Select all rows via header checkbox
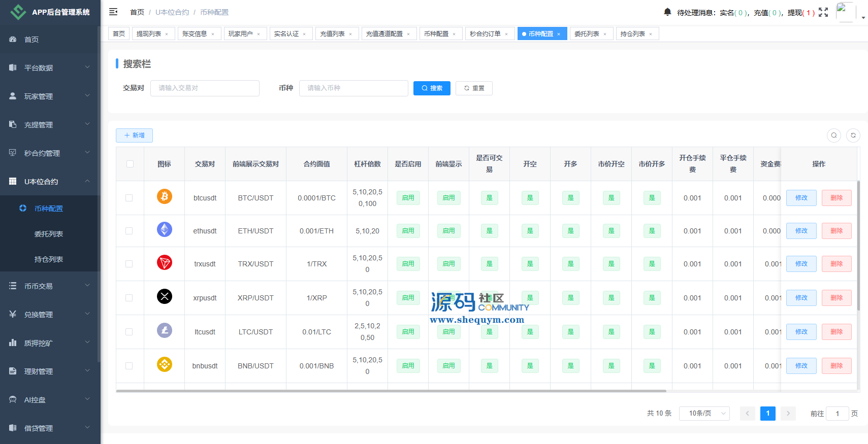 coord(130,164)
